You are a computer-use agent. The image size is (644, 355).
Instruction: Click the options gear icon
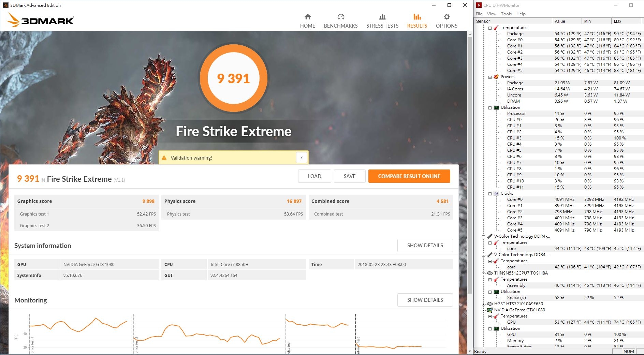[x=447, y=17]
